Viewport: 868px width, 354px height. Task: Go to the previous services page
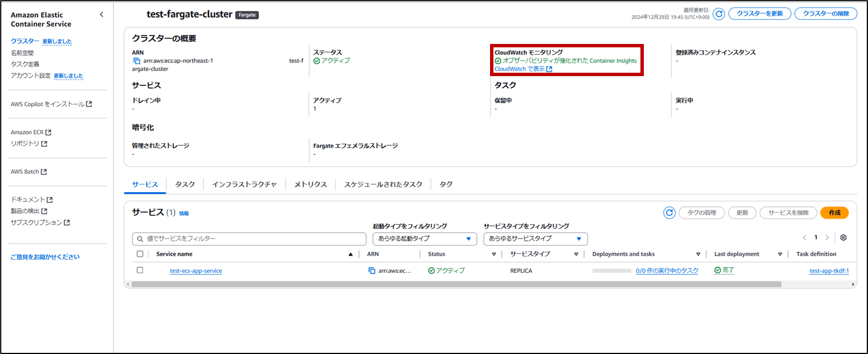(x=804, y=238)
